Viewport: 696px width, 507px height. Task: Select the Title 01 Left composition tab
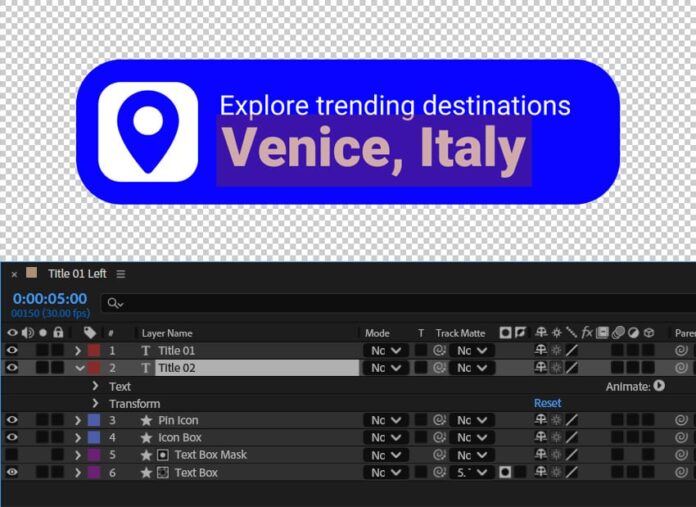[x=77, y=274]
